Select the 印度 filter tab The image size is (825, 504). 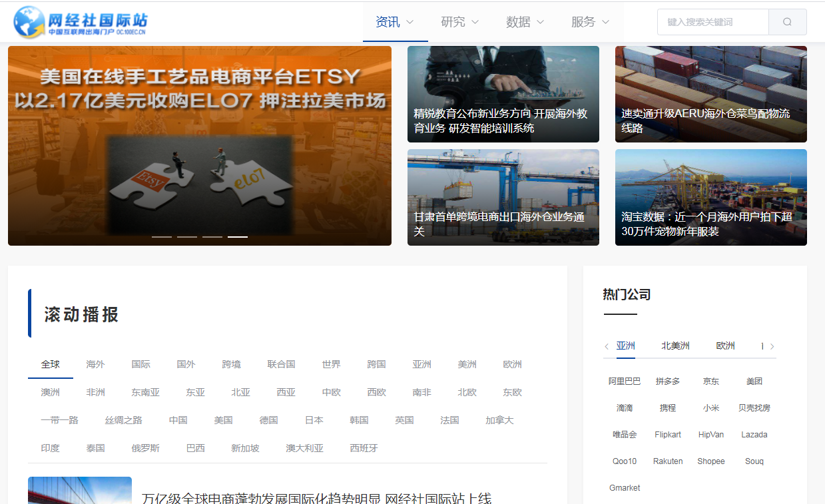tap(51, 448)
